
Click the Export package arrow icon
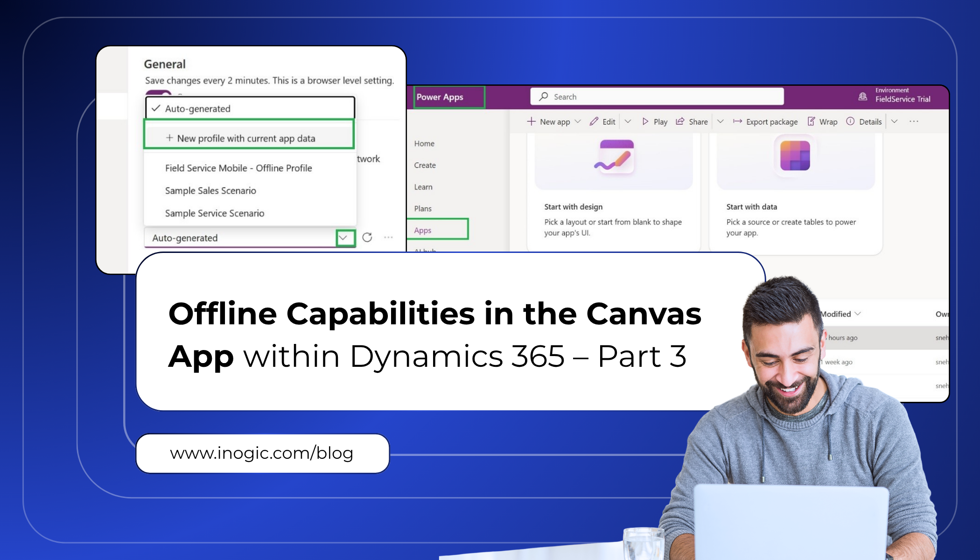pos(737,121)
